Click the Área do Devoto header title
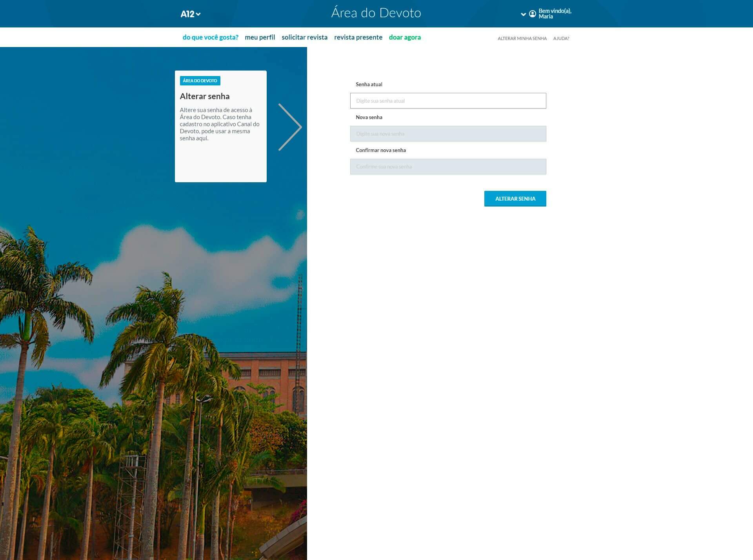Viewport: 753px width, 560px height. (376, 13)
